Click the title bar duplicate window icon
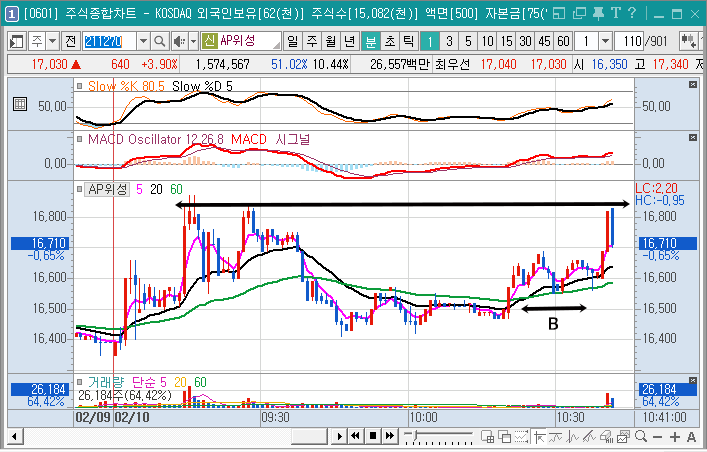 (579, 14)
